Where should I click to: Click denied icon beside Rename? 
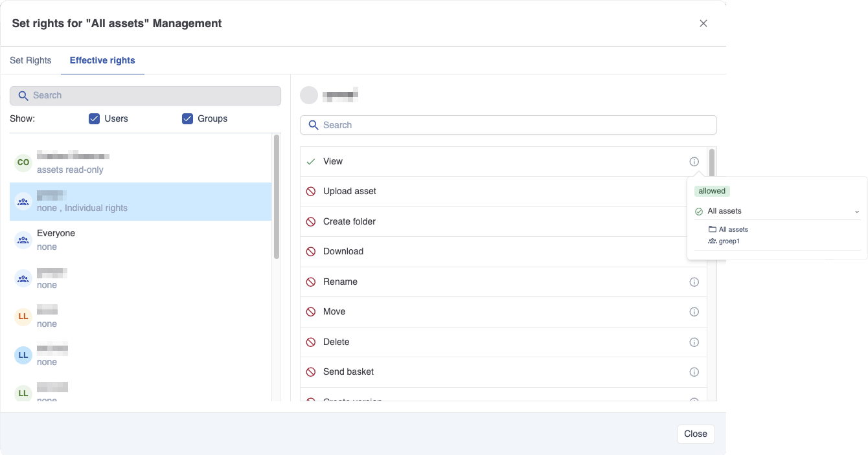coord(311,282)
